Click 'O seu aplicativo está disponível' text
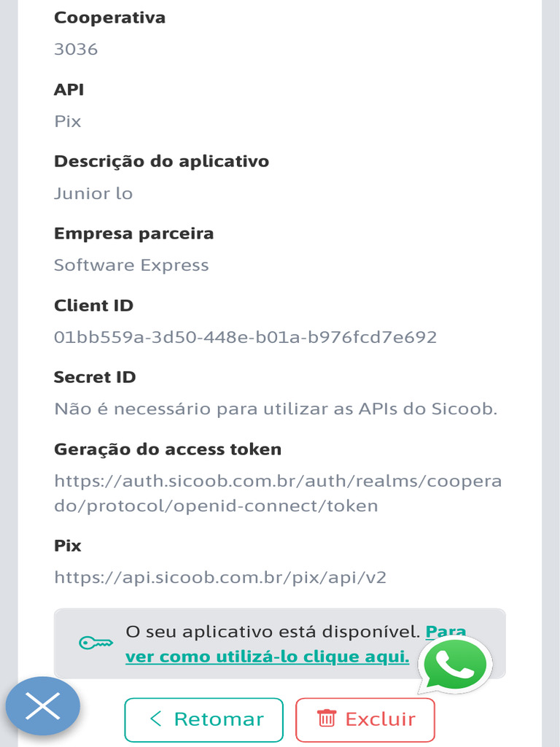 click(273, 632)
